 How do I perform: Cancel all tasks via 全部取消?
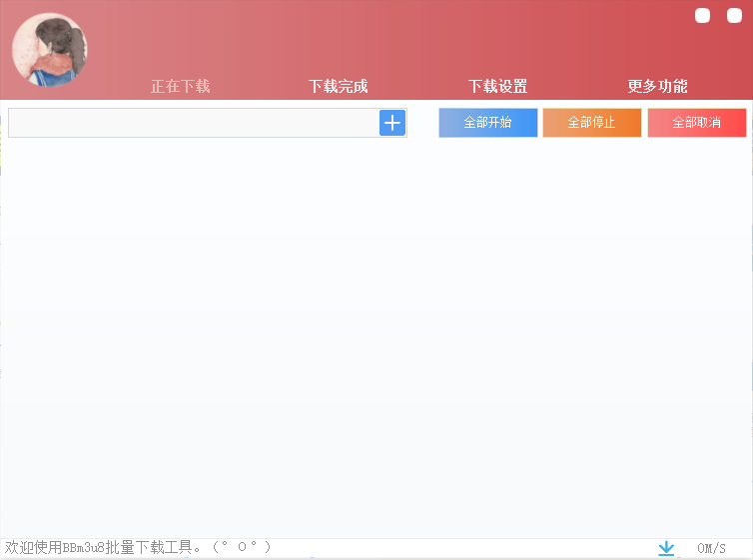696,123
